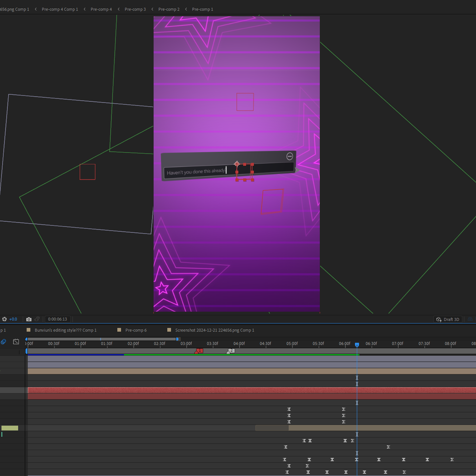Viewport: 476px width, 476px height.
Task: Navigate to Pre-comp 4 Comp 1 breadcrumb
Action: tap(60, 9)
